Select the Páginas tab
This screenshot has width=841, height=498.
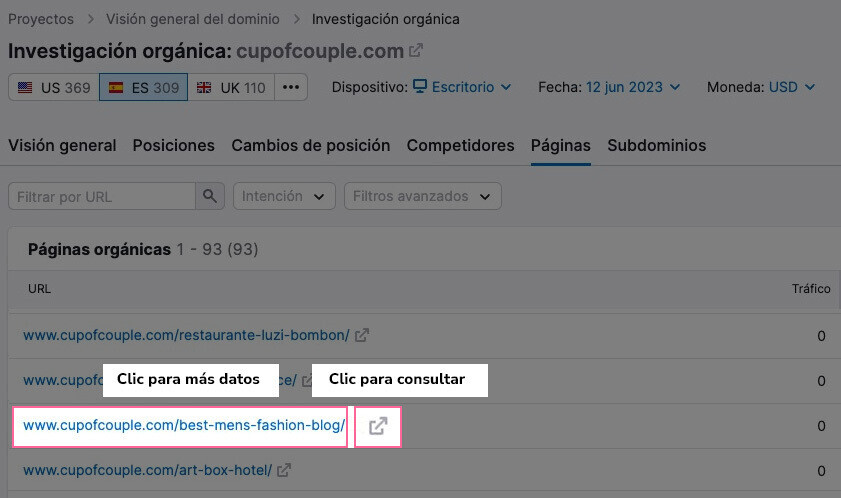tap(560, 145)
